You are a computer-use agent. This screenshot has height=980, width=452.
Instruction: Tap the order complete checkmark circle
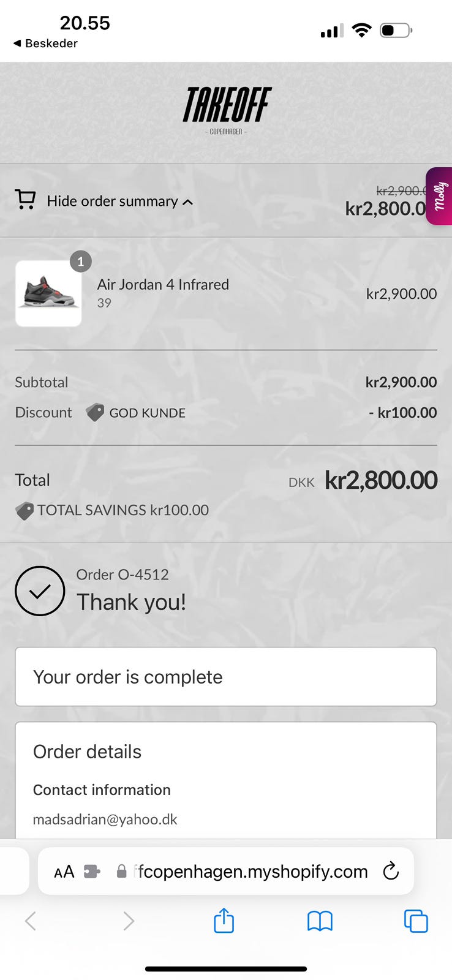click(40, 590)
